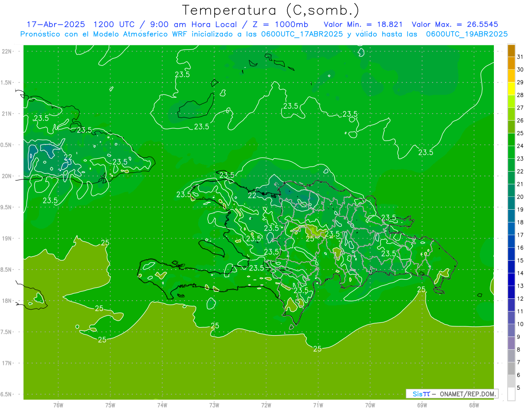The image size is (532, 411).
Task: Click the '5' color scale label
Action: pyautogui.click(x=519, y=388)
